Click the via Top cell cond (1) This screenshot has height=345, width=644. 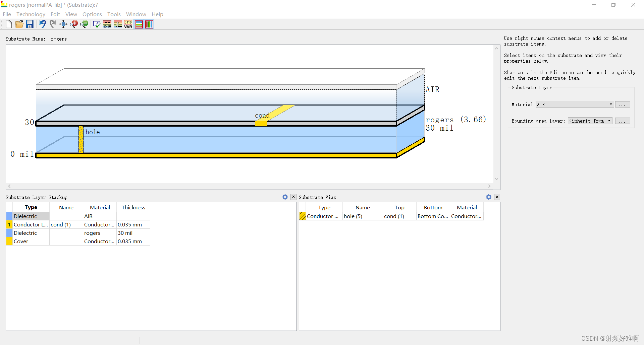(399, 216)
